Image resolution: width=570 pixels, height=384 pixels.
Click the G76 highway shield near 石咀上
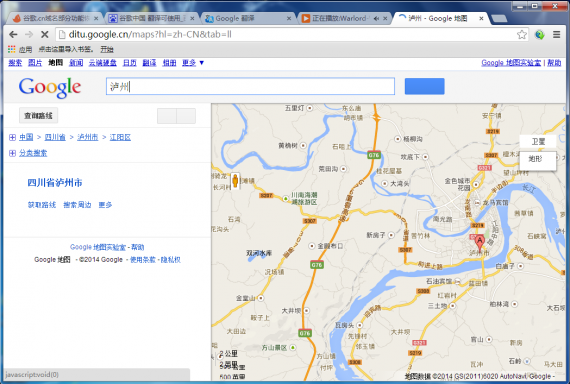coord(374,155)
